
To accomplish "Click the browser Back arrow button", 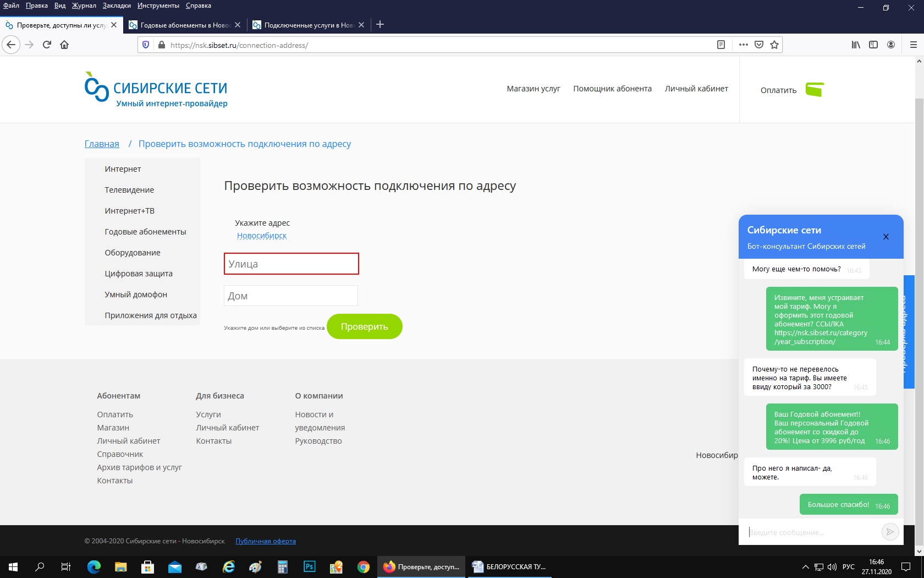I will click(x=11, y=45).
